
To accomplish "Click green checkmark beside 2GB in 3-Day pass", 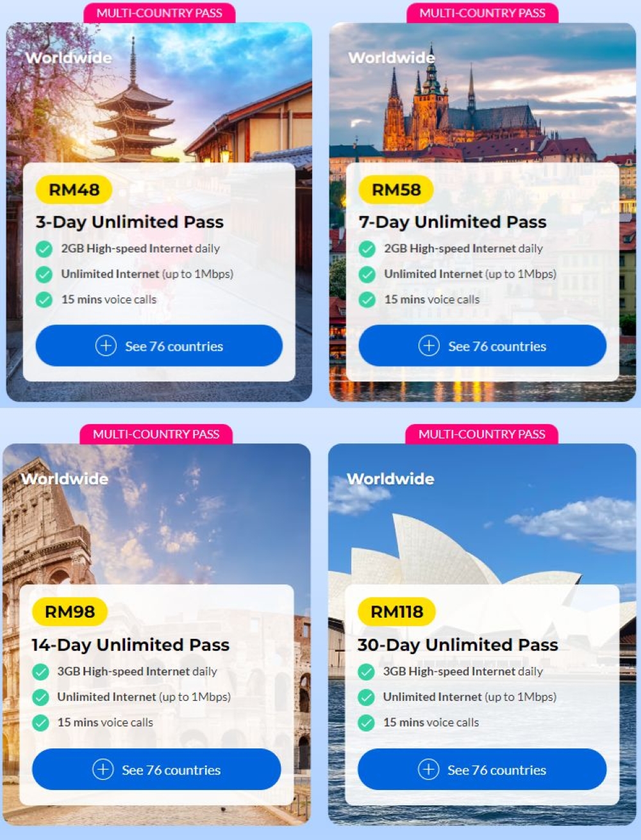I will coord(44,249).
